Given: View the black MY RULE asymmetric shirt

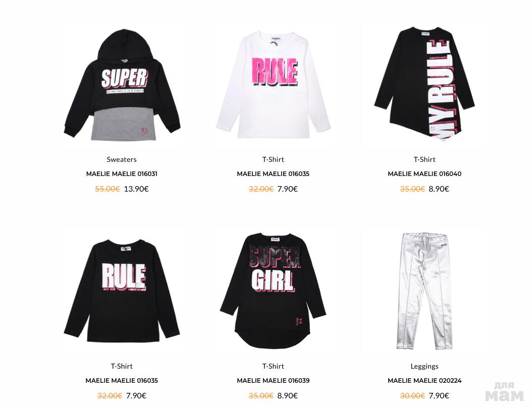Looking at the screenshot, I should (424, 84).
